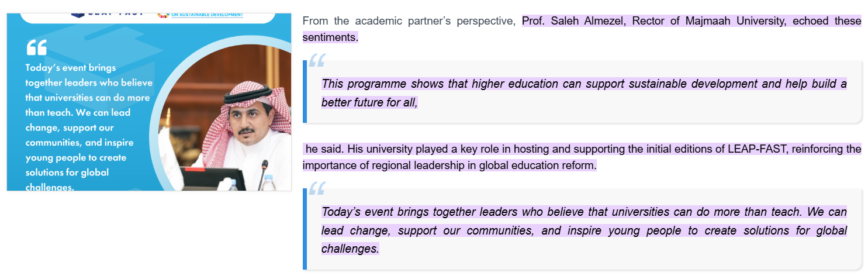Viewport: 868px width, 279px height.
Task: Click the blue vertical bar of the first blockquote
Action: click(305, 91)
